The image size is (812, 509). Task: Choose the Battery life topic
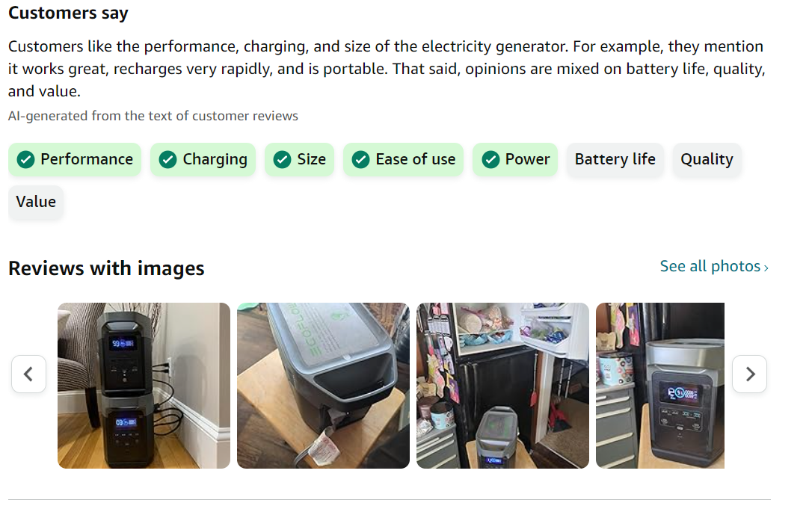[x=615, y=159]
